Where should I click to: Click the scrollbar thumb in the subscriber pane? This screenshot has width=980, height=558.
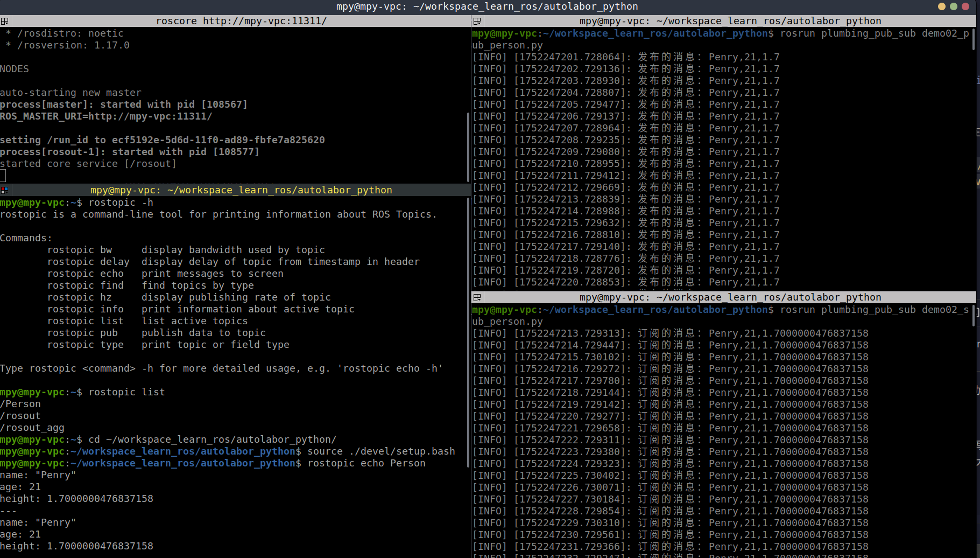pyautogui.click(x=974, y=316)
